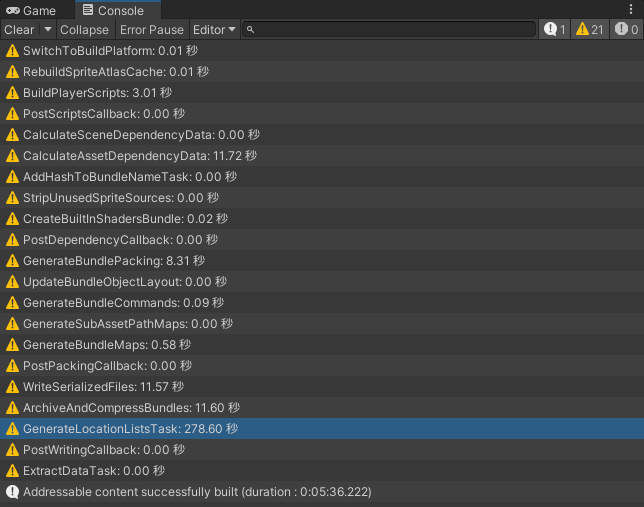
Task: Select 'BuildPlayerScripts: 3.01 秒' log entry
Action: click(x=322, y=93)
